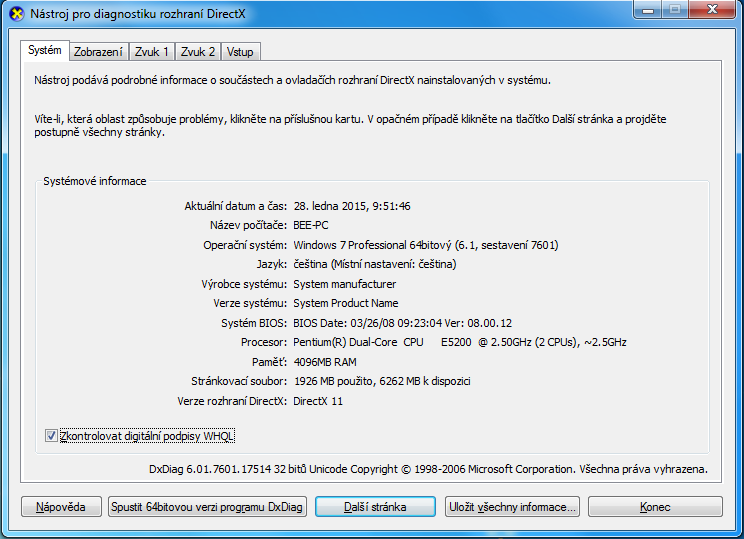Click the Procesor: label
The image size is (744, 539).
pos(264,342)
